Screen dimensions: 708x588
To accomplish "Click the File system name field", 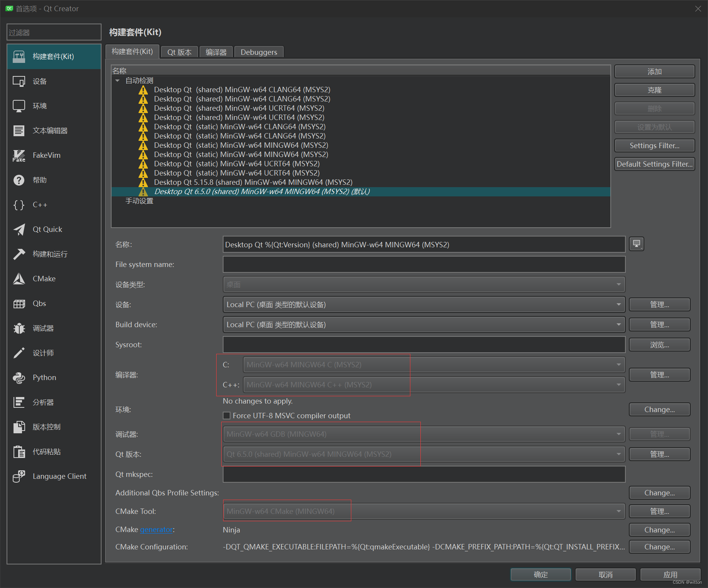I will point(424,265).
